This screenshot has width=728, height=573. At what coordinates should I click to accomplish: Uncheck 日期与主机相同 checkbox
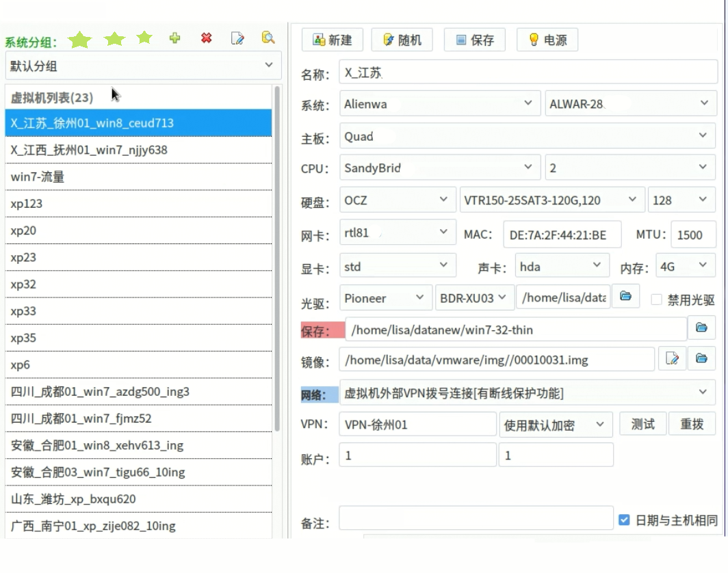pos(623,520)
